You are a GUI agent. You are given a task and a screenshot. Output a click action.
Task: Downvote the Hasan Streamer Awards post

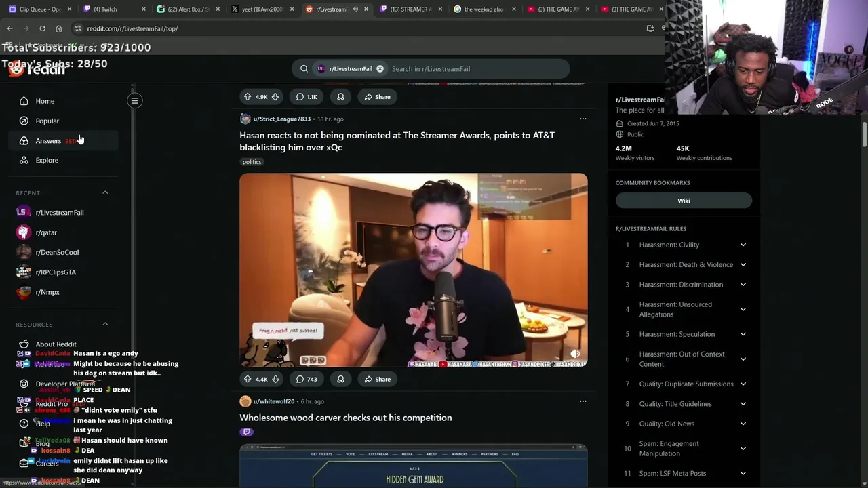pyautogui.click(x=275, y=380)
